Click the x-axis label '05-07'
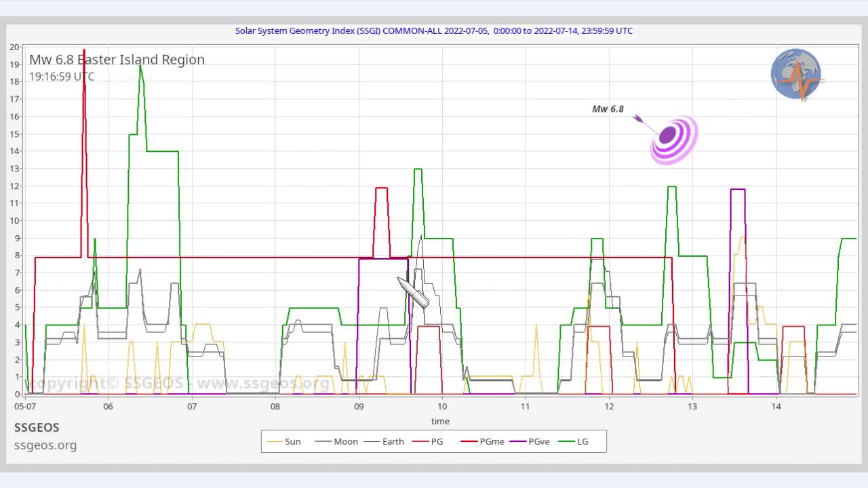Screen dimensions: 868x488 click(25, 406)
